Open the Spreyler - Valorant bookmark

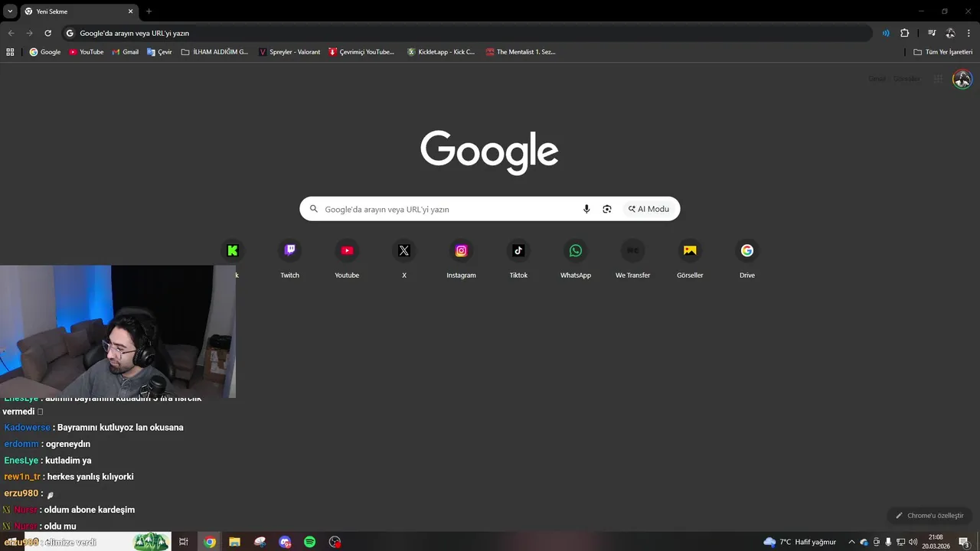point(289,52)
